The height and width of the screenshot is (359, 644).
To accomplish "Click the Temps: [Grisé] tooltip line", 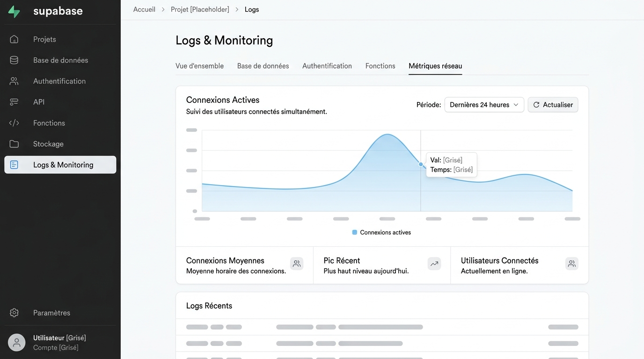I will [x=451, y=170].
